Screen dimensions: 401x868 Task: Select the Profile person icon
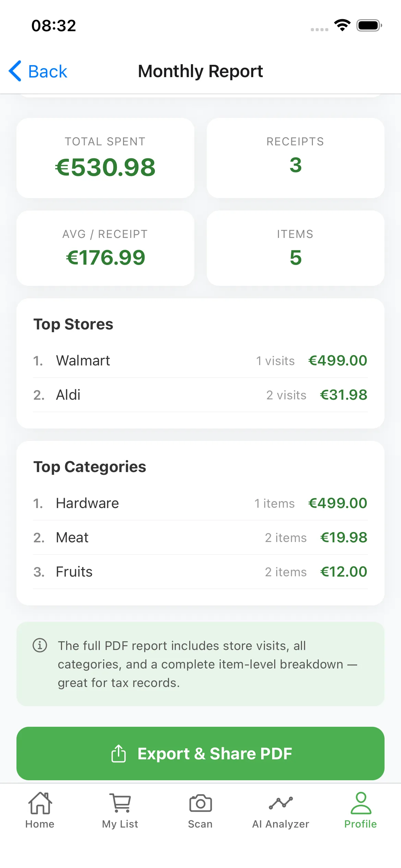click(361, 803)
